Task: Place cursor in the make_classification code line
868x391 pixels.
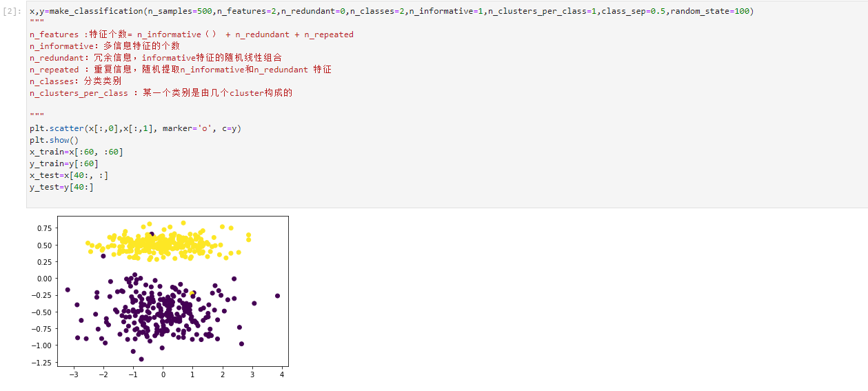Action: pos(392,11)
